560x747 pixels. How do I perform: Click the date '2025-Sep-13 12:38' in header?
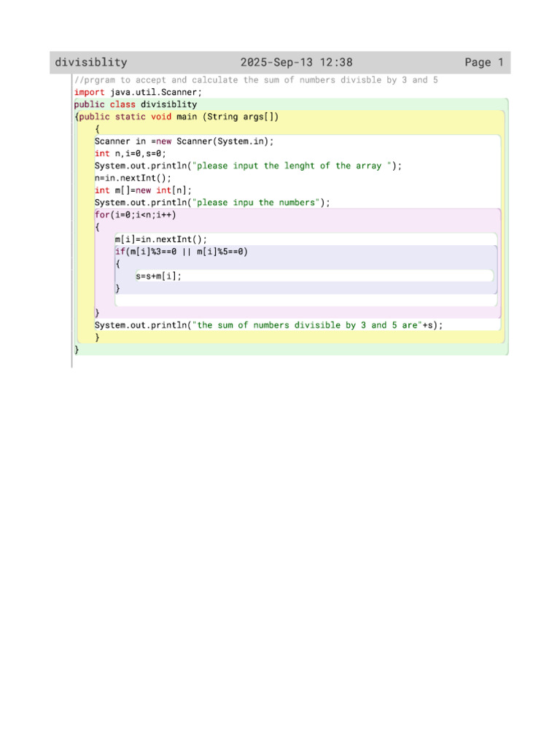296,63
